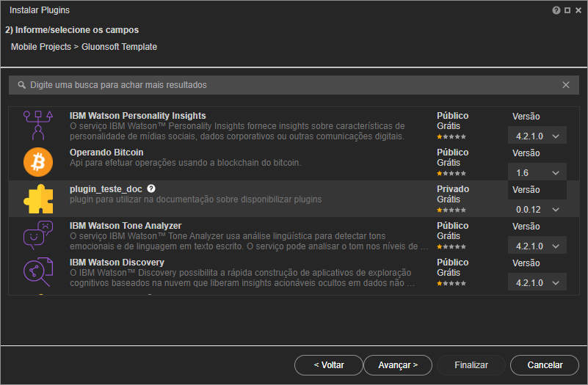Screen dimensions: 588x385
Task: Click the Privado label of plugin_teste_doc
Action: click(453, 189)
